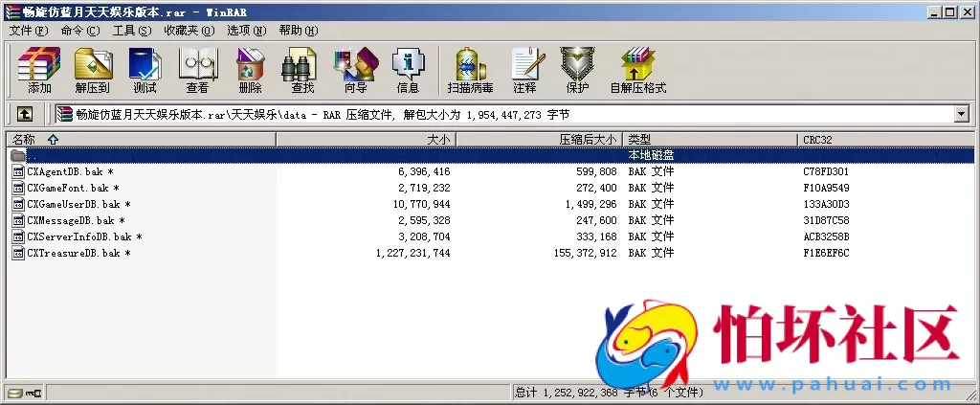Screen dimensions: 980x405
Task: Click the 添加 (Add) toolbar icon
Action: tap(39, 69)
